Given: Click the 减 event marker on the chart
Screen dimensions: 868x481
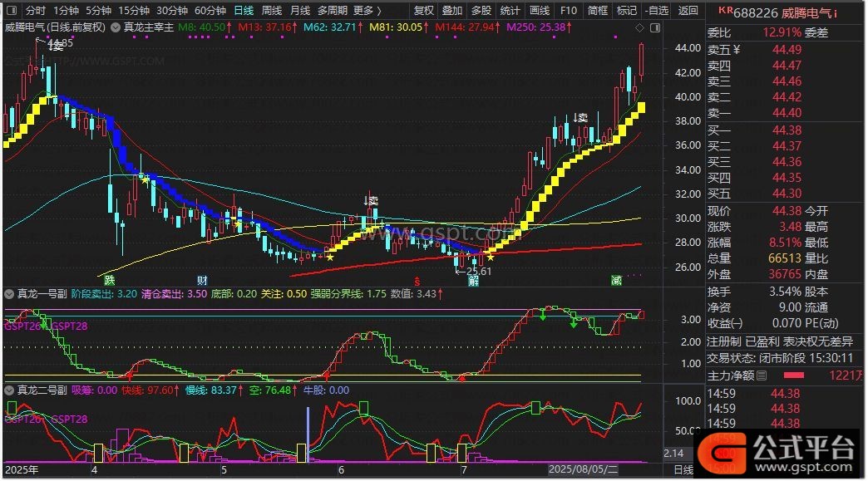Looking at the screenshot, I should (x=616, y=280).
